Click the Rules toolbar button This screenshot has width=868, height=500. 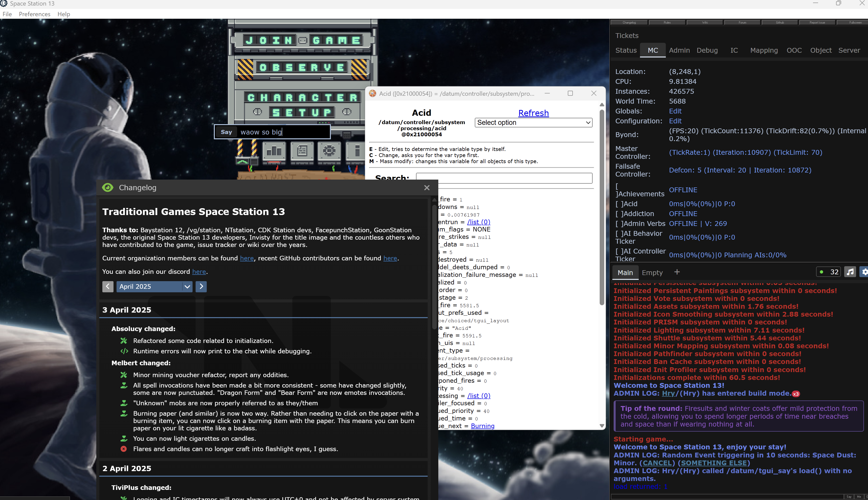pos(667,23)
